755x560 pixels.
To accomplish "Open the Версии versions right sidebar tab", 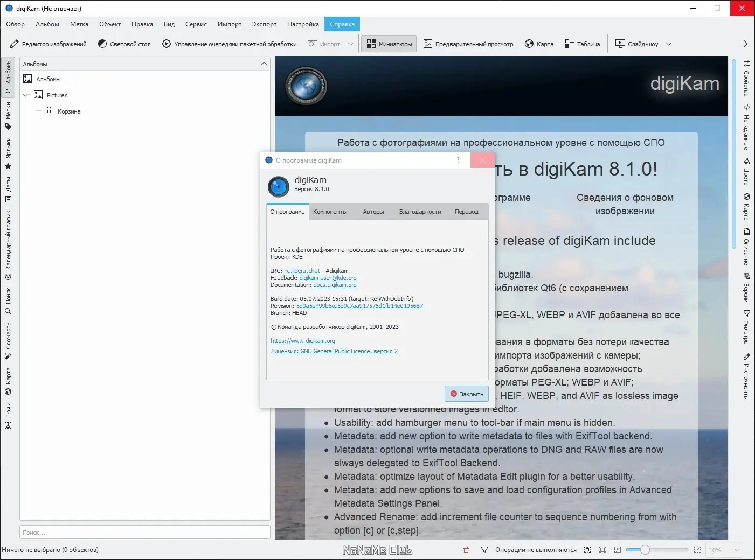I will point(746,288).
